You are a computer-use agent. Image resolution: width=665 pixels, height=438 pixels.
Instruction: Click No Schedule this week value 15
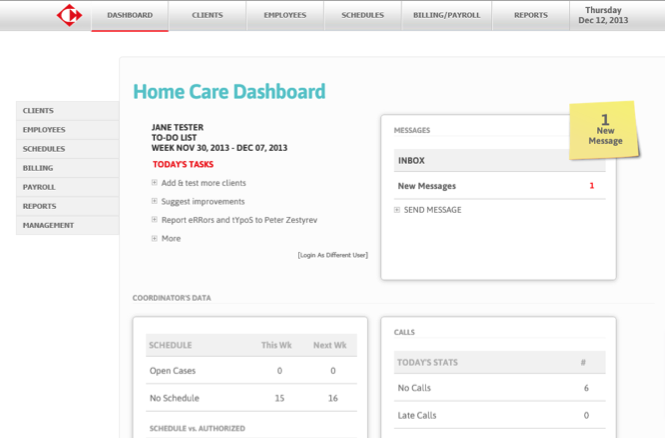(x=279, y=398)
